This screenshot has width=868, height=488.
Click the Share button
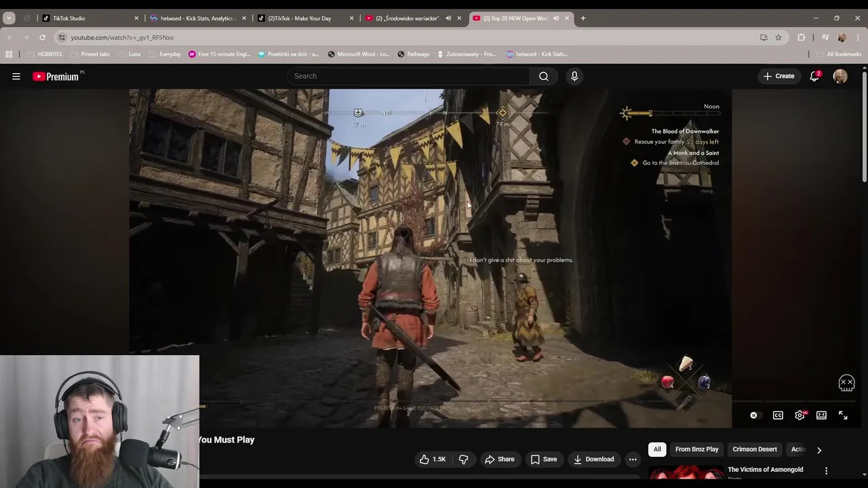[499, 459]
